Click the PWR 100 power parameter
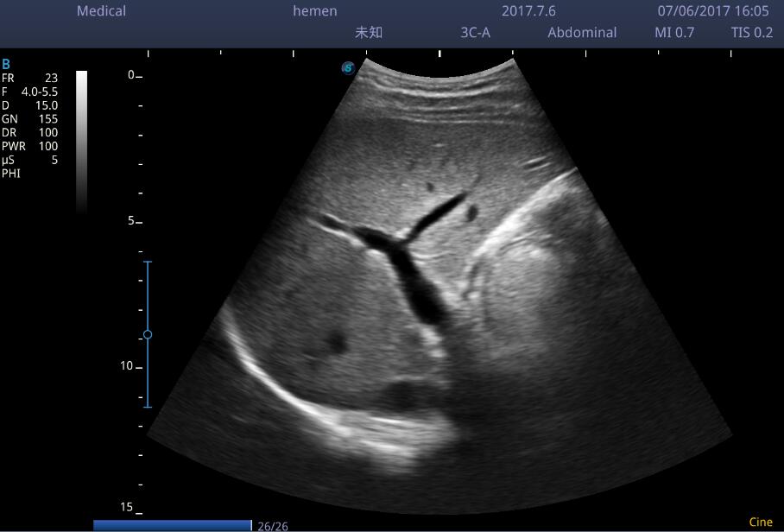 [29, 147]
